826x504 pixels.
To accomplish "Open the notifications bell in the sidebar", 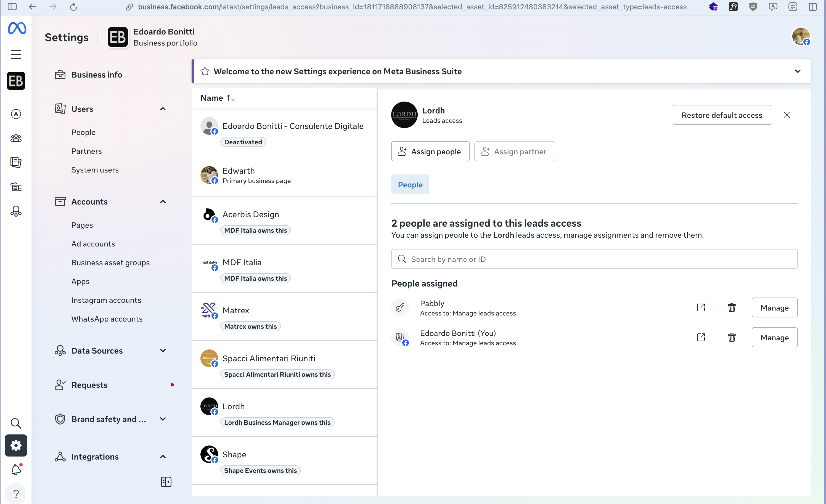I will click(x=16, y=470).
